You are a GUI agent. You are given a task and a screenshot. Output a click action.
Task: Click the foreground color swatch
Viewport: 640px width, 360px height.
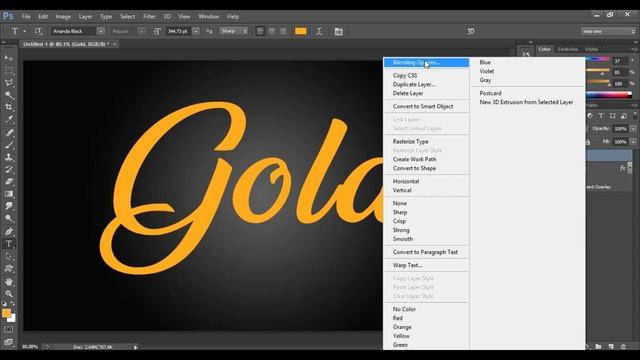coord(6,313)
